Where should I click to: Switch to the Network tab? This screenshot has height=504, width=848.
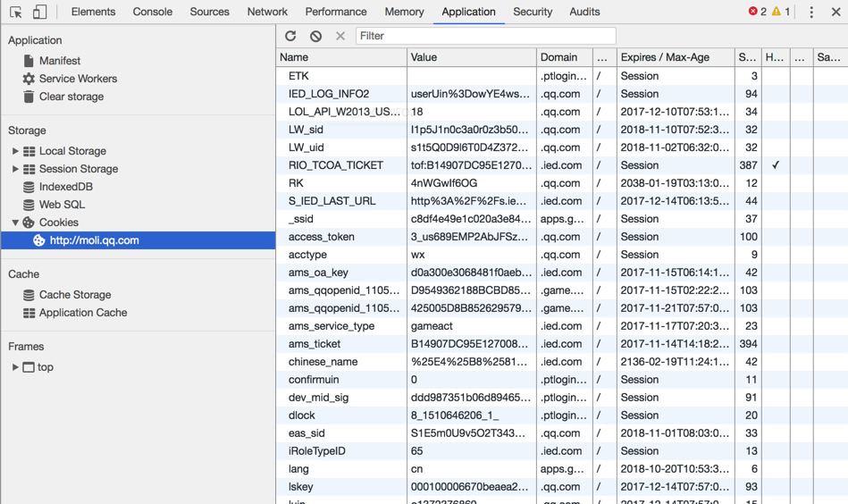pos(267,12)
